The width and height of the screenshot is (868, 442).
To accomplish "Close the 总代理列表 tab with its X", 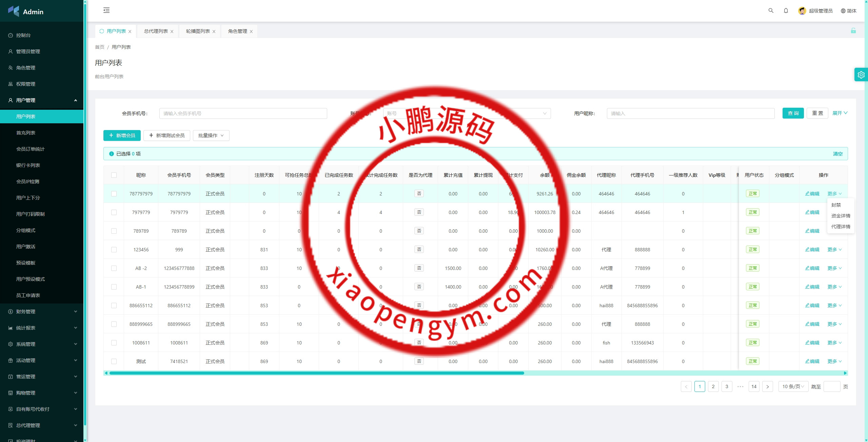I will (x=172, y=31).
